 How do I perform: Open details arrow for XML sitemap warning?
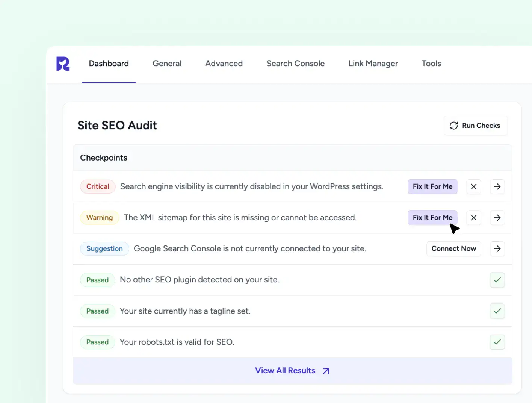[497, 218]
